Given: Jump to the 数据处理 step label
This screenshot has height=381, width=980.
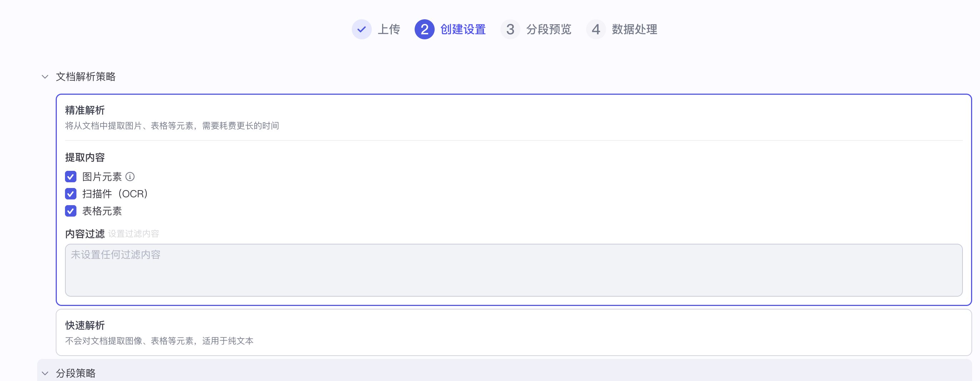Looking at the screenshot, I should (634, 29).
